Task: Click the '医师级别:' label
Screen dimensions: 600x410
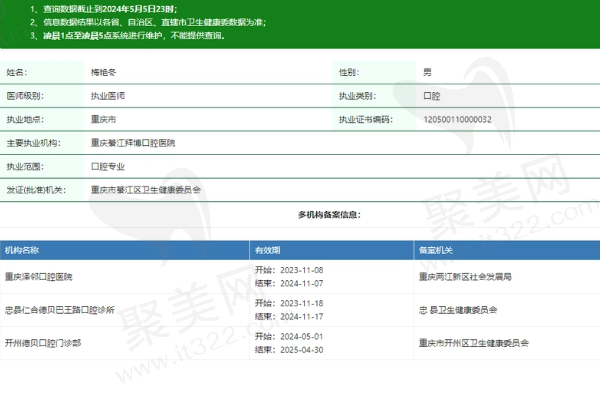Action: [25, 96]
